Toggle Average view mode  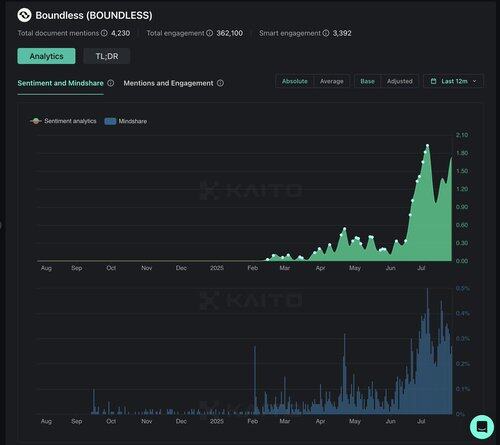click(332, 81)
